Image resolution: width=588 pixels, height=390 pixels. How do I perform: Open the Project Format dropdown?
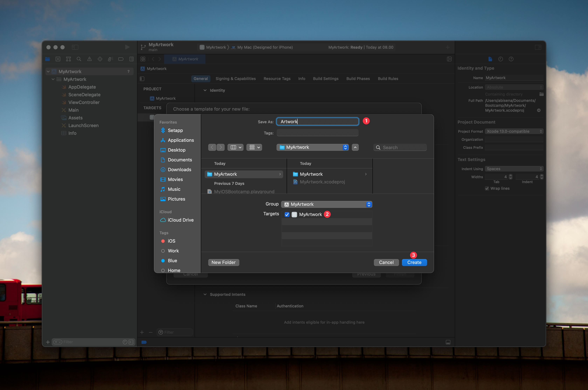coord(514,131)
